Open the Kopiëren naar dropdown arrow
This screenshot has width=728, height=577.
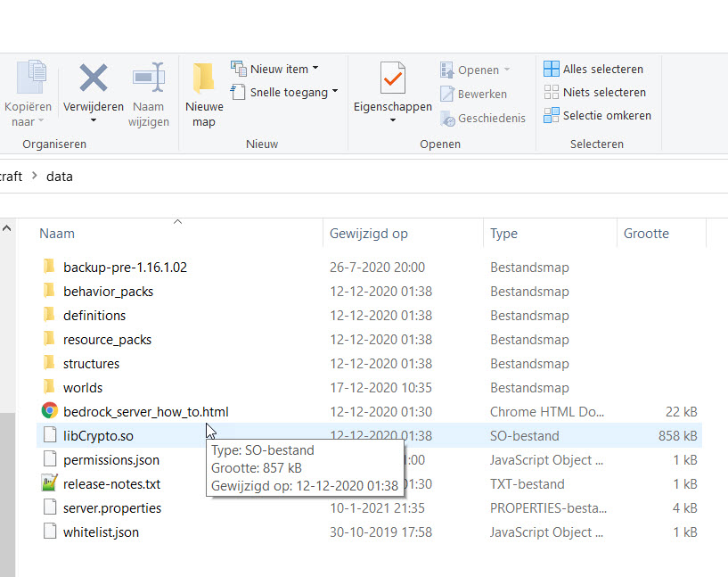[41, 120]
